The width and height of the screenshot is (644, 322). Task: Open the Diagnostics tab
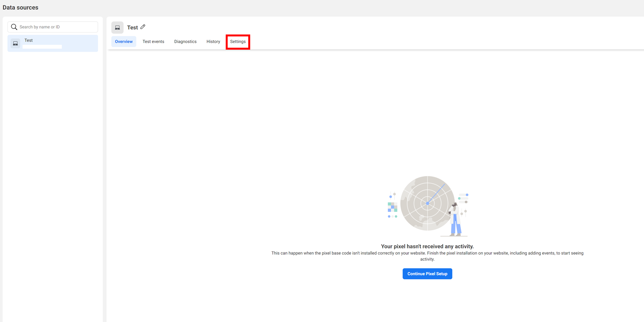click(x=185, y=42)
